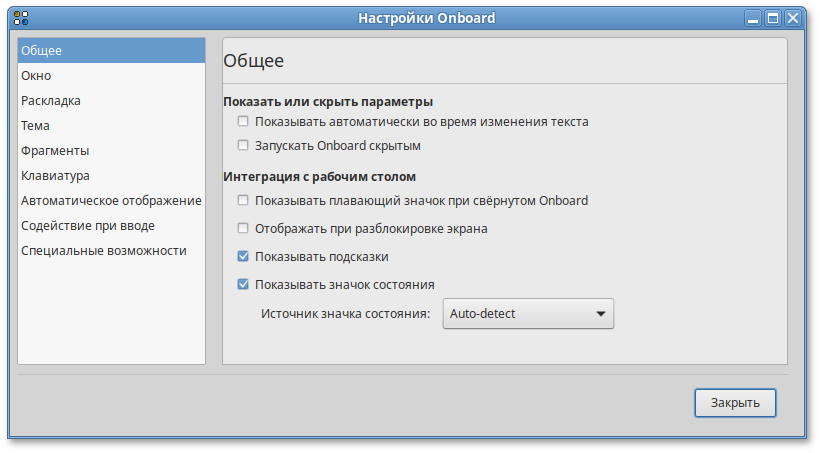Check Отображать при разблокировке экрана
The image size is (820, 453).
243,229
